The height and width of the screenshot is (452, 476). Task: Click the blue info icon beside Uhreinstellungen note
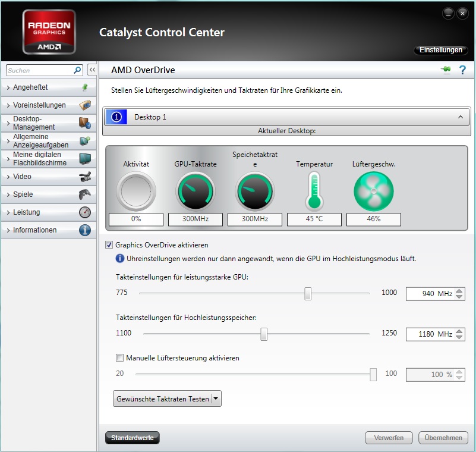pyautogui.click(x=120, y=259)
